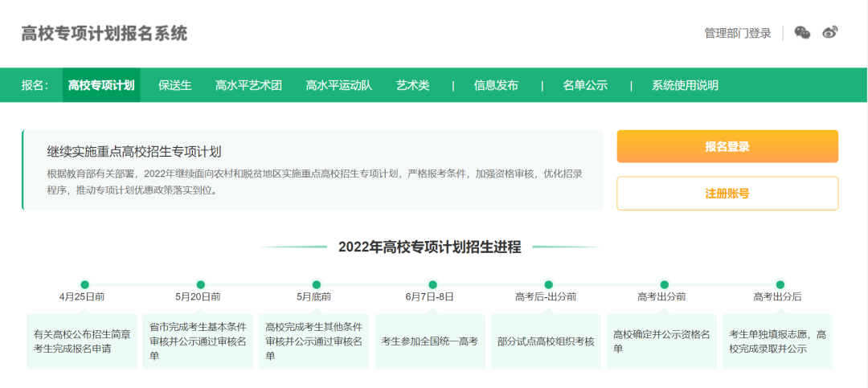This screenshot has width=868, height=388.
Task: Open 高水平艺术团 menu item
Action: tap(248, 85)
